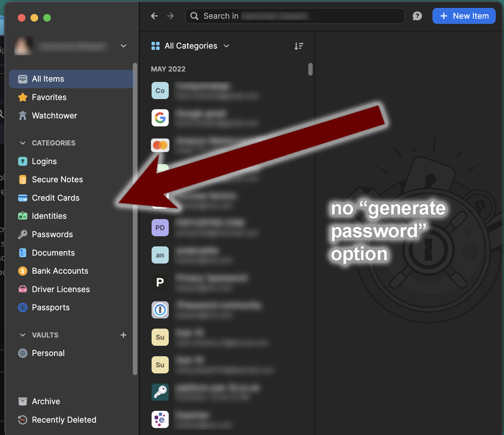Click the Search input field

pos(295,16)
